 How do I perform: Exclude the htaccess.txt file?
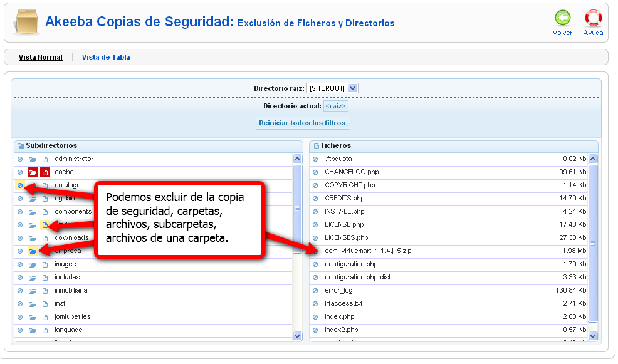click(x=316, y=304)
